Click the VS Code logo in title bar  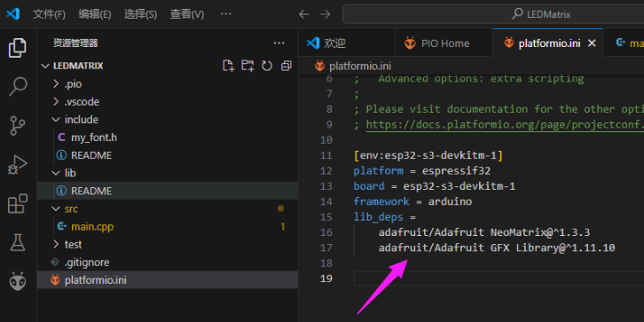[x=12, y=14]
